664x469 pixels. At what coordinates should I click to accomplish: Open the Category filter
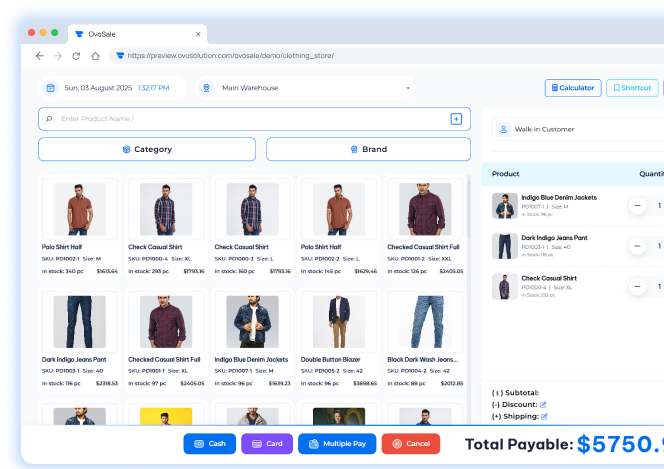point(146,149)
